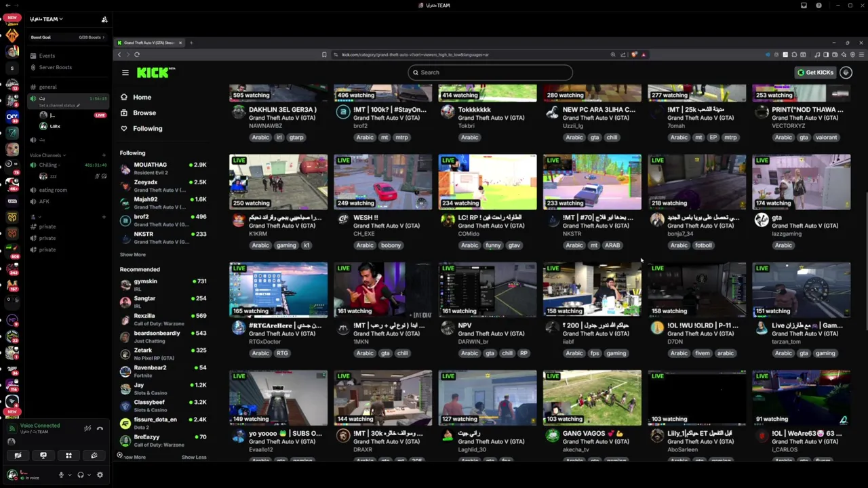Image resolution: width=868 pixels, height=488 pixels.
Task: Open the NPV stream thumbnail by DARWIN_br
Action: [x=487, y=289]
